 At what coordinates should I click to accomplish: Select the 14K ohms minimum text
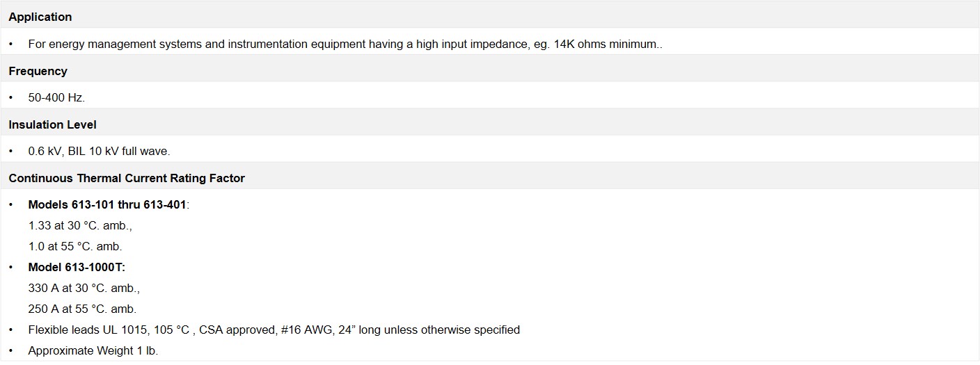606,44
